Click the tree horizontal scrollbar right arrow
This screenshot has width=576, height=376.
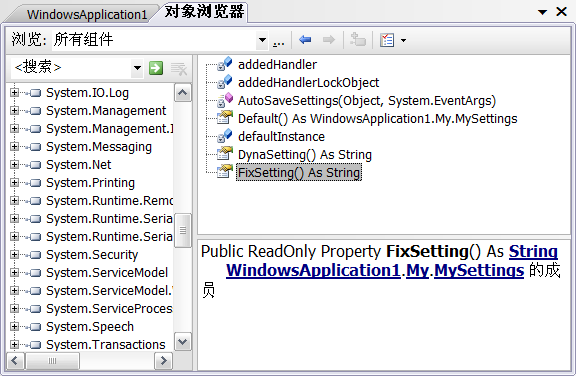[x=163, y=361]
